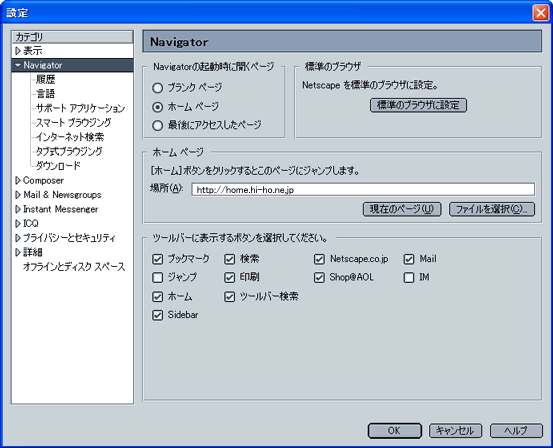Open インターネット検索 settings
Viewport: 553px width, 448px height.
pos(70,137)
